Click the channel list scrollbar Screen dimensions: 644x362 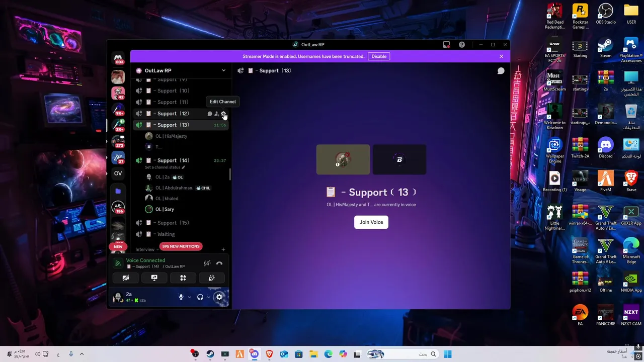coord(230,174)
